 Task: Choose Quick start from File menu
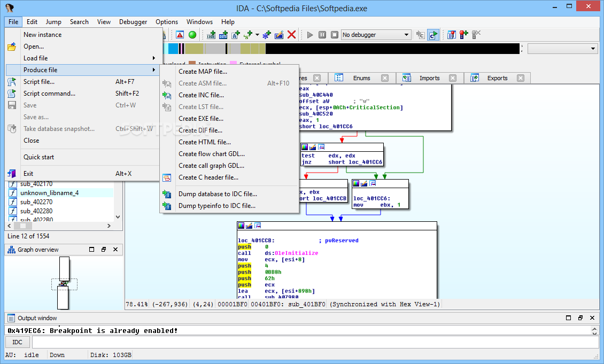pos(82,157)
